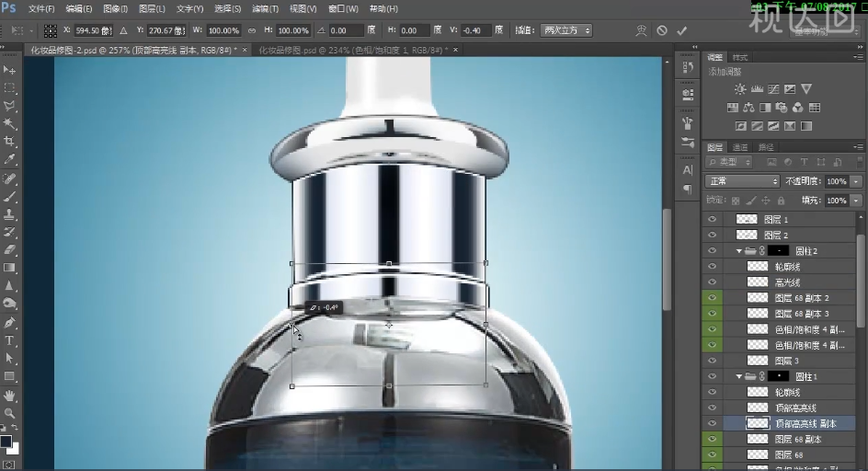Open the 滤镜(T) menu
This screenshot has height=471, width=868.
pos(265,9)
